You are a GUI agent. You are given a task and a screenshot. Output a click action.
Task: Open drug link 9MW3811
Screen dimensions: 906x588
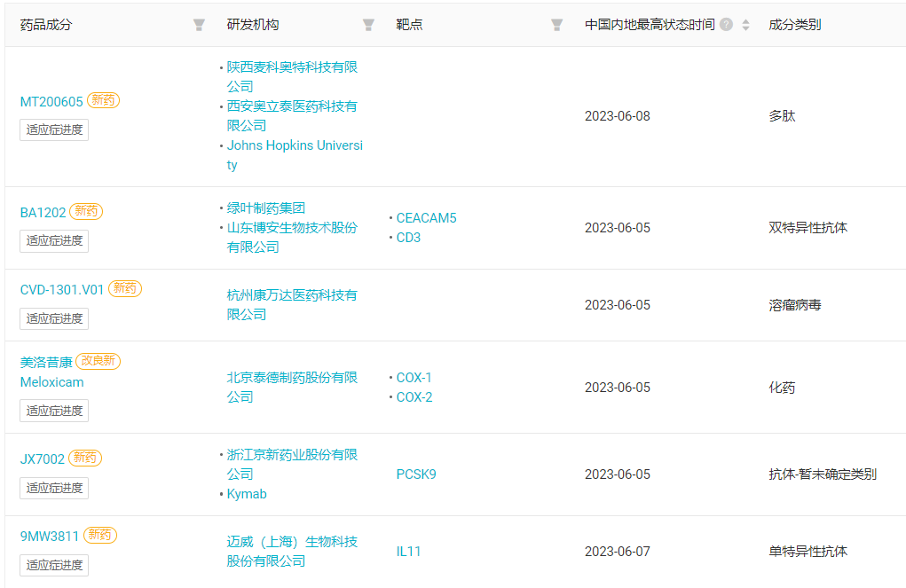click(50, 536)
